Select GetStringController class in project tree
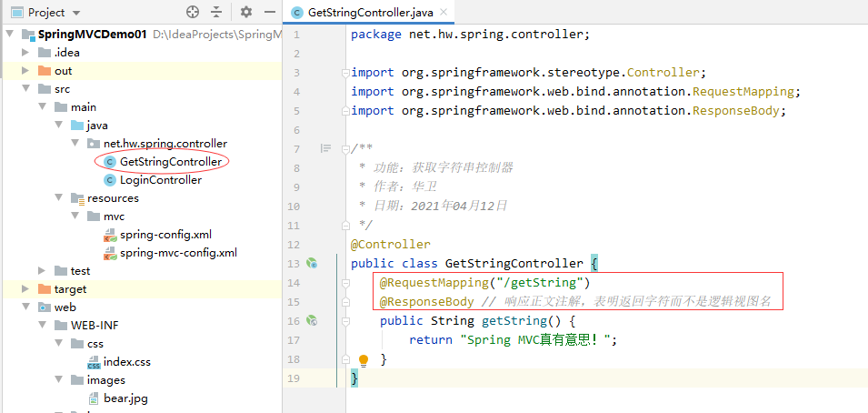The height and width of the screenshot is (413, 868). coord(171,162)
